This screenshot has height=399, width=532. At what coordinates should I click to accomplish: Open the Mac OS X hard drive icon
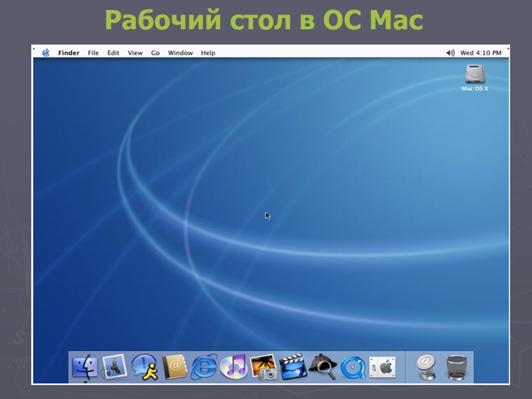[475, 73]
